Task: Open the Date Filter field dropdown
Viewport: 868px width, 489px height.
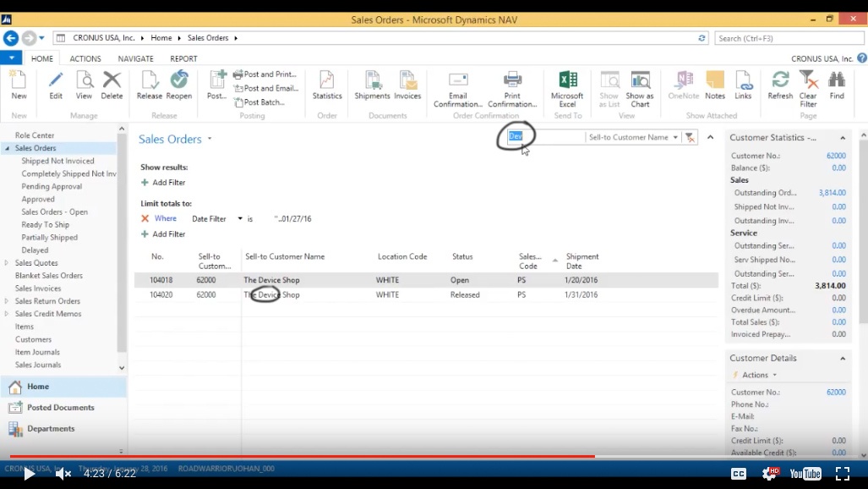Action: [240, 218]
